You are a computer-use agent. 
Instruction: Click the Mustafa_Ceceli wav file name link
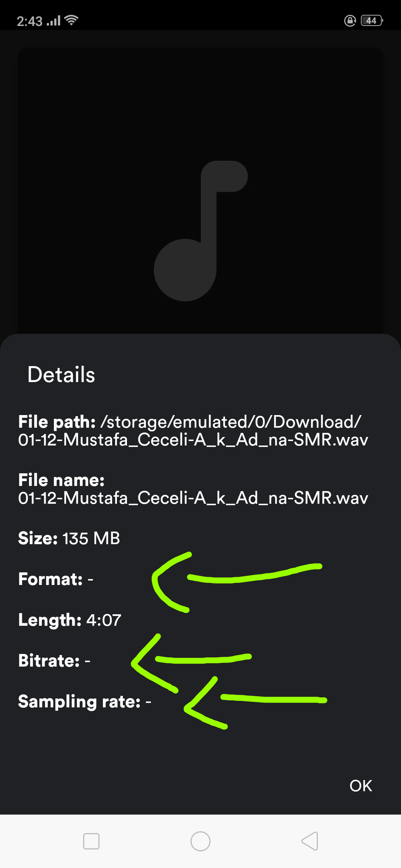tap(193, 498)
